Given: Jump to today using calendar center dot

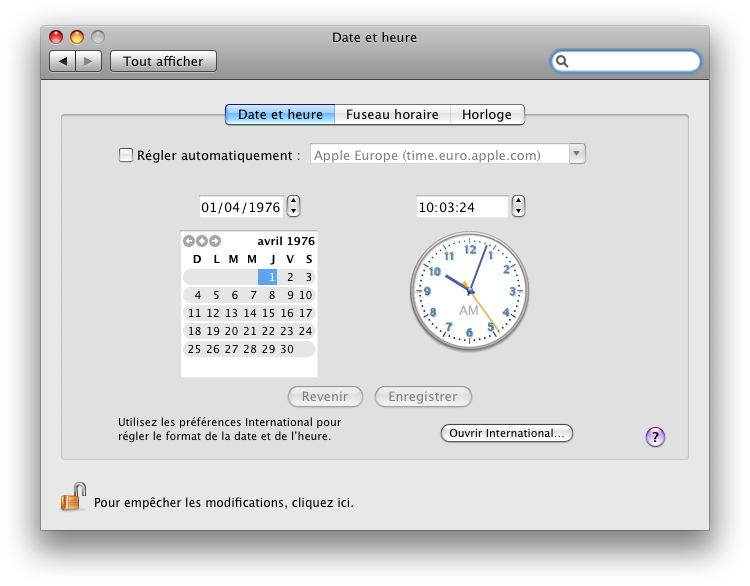Looking at the screenshot, I should coord(202,241).
